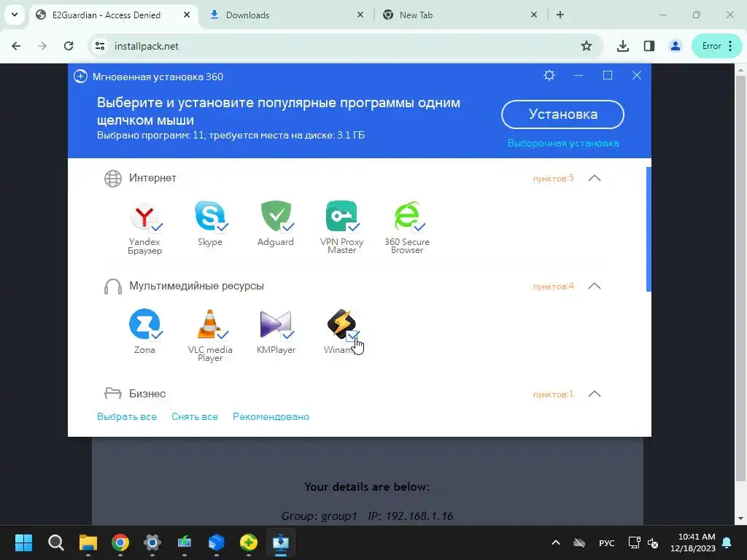Screen dimensions: 747x560
Task: Click the folder icon beside Бизнес
Action: (113, 393)
